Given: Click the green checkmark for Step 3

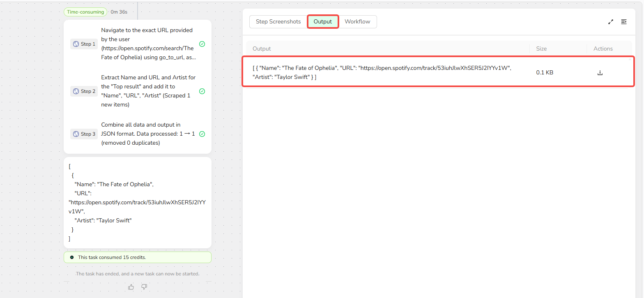Looking at the screenshot, I should (202, 134).
